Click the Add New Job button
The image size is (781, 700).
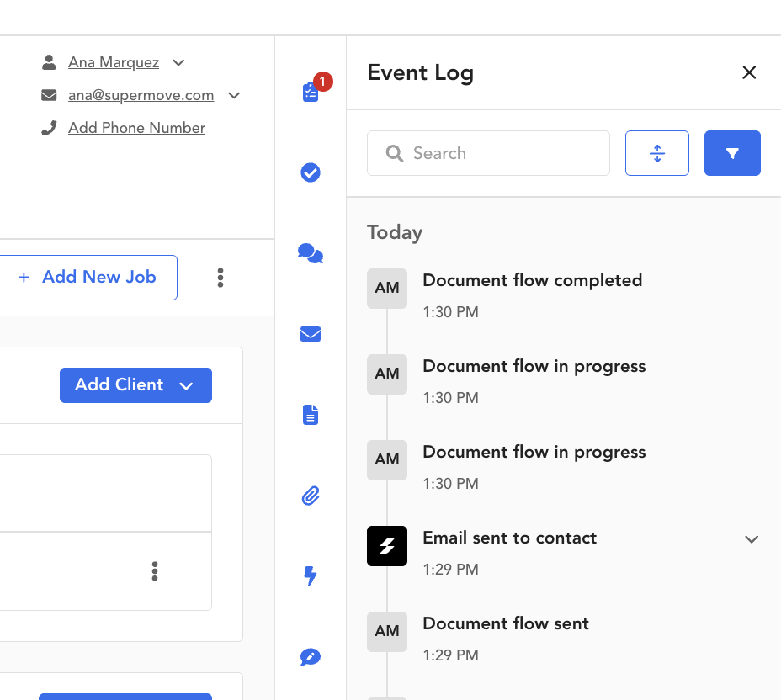(88, 278)
